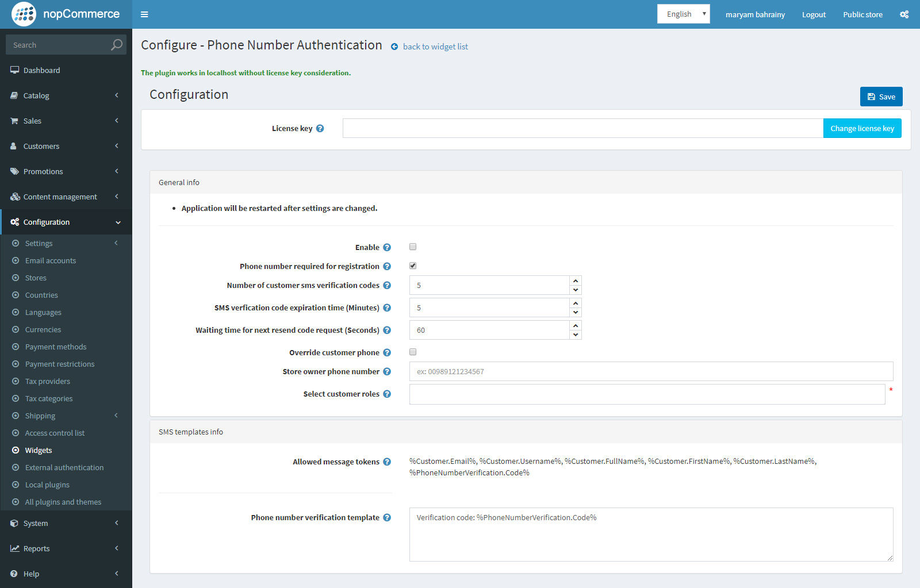Enable the plugin checkbox
920x588 pixels.
413,247
